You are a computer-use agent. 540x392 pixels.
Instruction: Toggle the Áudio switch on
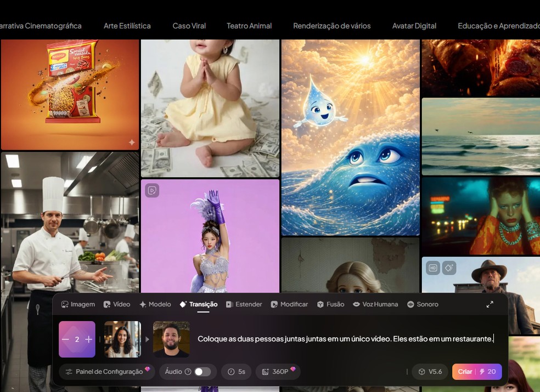pyautogui.click(x=203, y=372)
